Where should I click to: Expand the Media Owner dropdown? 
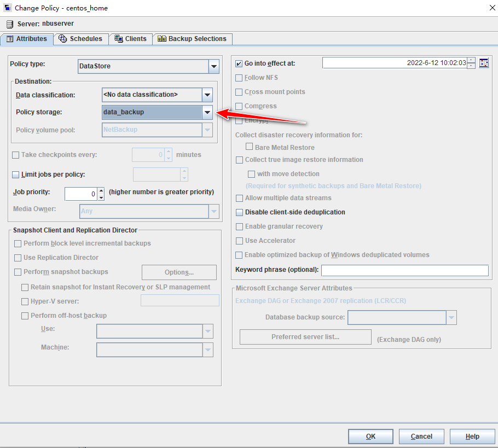click(x=214, y=211)
